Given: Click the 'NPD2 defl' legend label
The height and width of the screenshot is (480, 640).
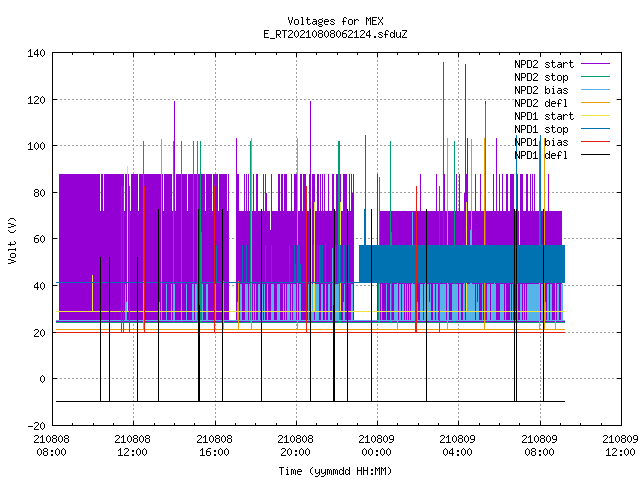Looking at the screenshot, I should [x=541, y=103].
